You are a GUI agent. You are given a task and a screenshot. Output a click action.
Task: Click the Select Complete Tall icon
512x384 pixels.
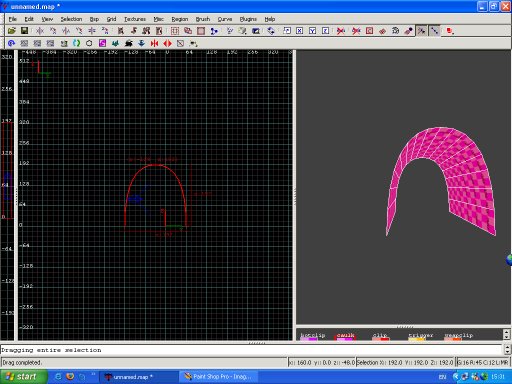(121, 31)
